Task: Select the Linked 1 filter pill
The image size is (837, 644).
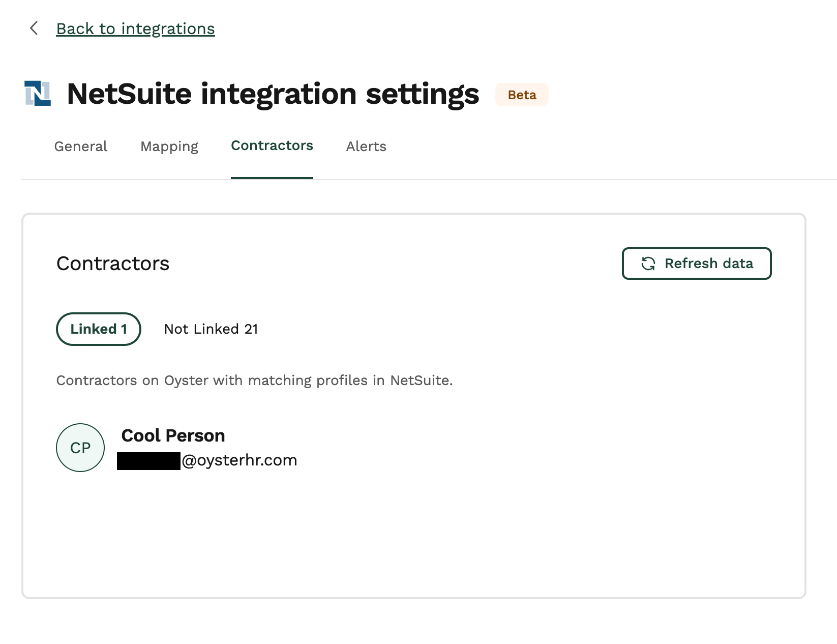Action: pos(99,329)
